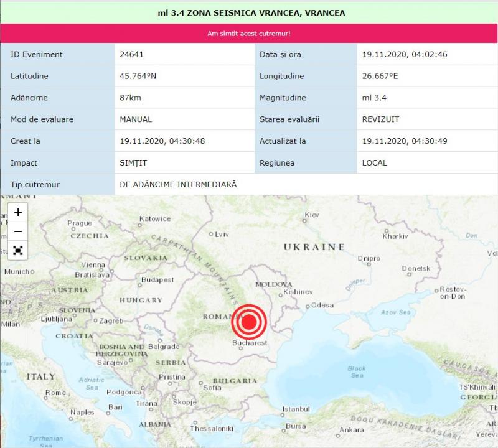Click 'DE ADÂNCIME INTERMEDIARĂ' earthquake type cell

pos(179,184)
